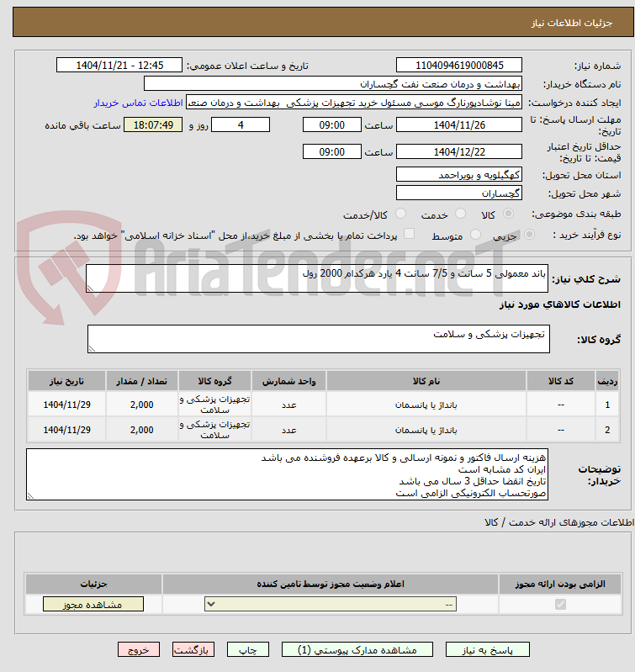This screenshot has height=672, width=635.
Task: Click the کد کالا column header
Action: 561,381
